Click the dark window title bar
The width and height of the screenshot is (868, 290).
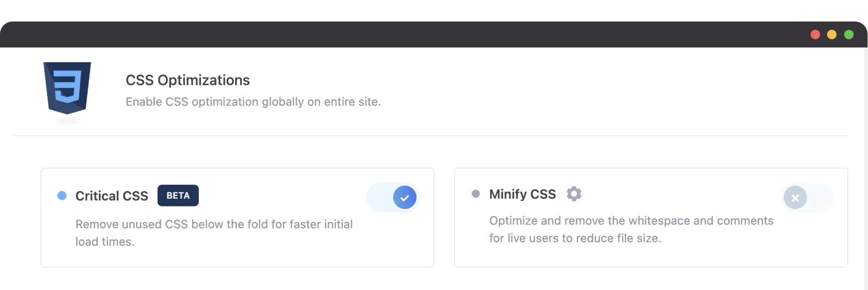pos(434,35)
